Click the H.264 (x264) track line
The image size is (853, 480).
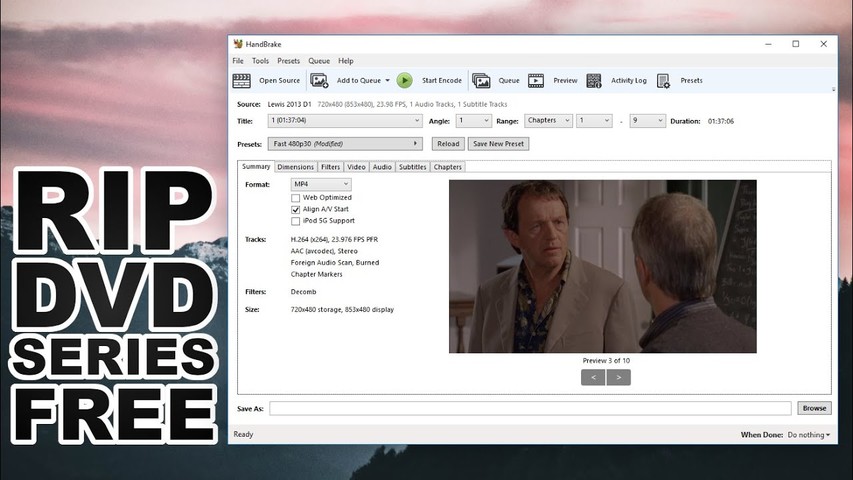point(334,239)
